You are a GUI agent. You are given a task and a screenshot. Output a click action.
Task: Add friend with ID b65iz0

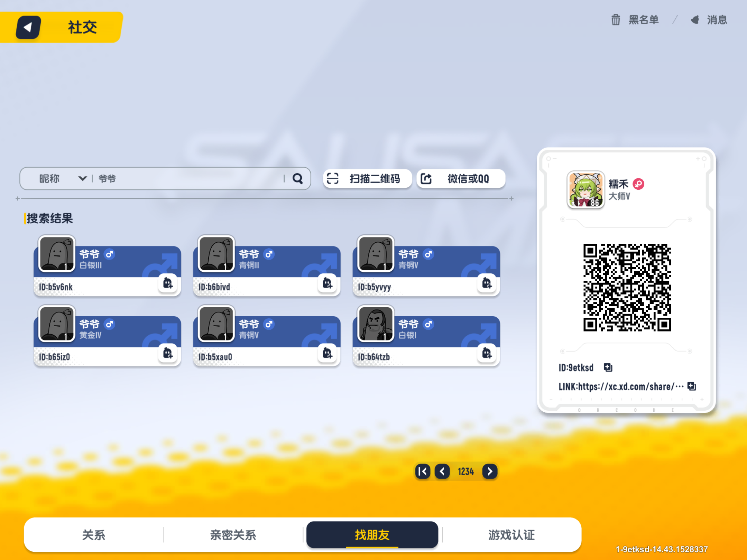pyautogui.click(x=168, y=353)
